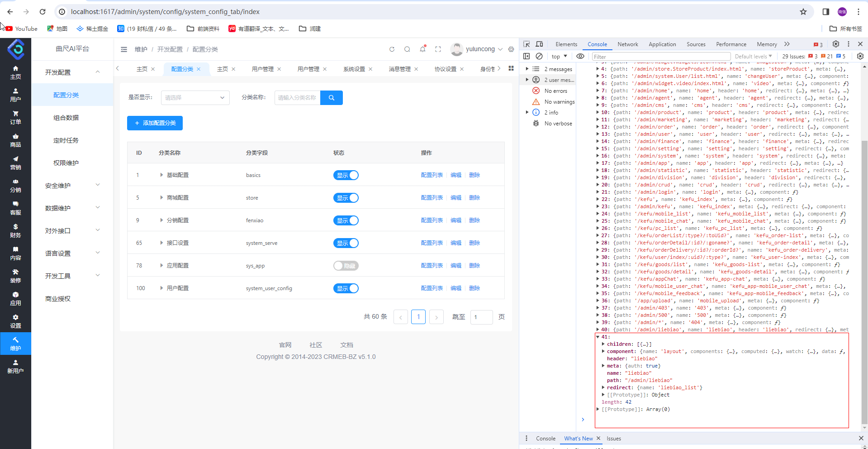Click the console Filter input

661,57
